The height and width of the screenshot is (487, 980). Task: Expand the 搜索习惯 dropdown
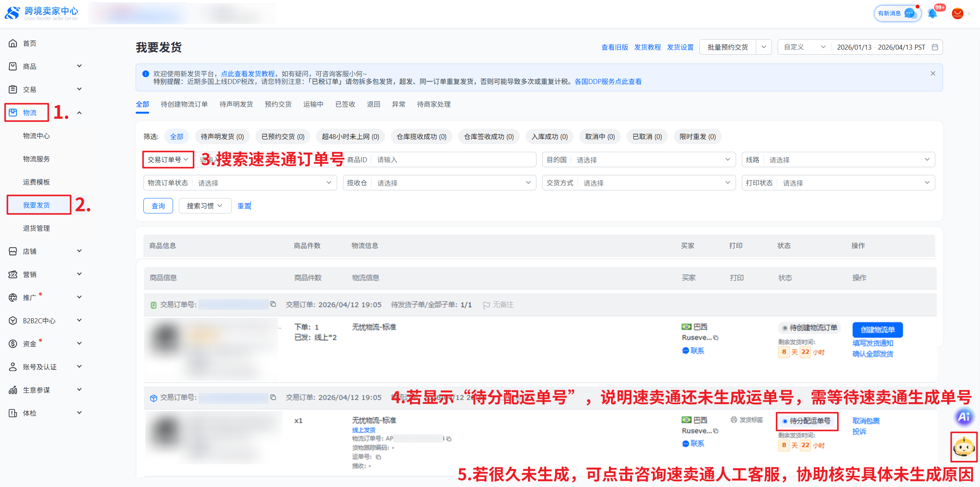pyautogui.click(x=205, y=206)
